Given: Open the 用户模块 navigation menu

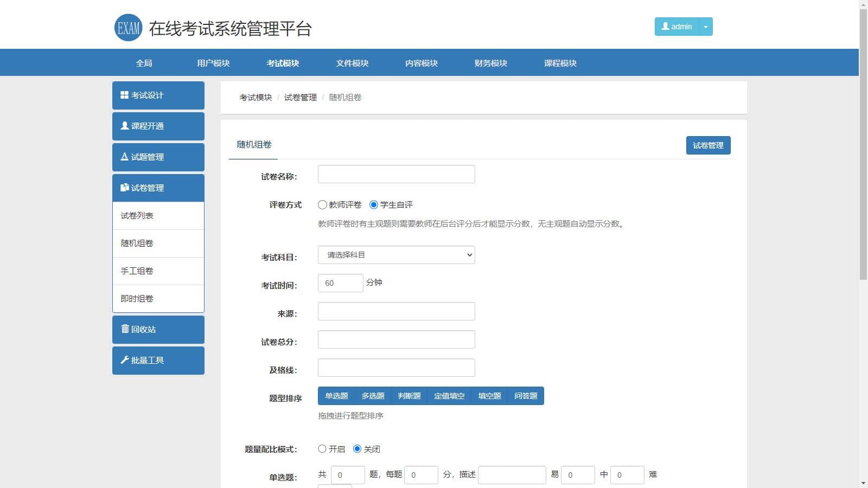Looking at the screenshot, I should click(x=213, y=63).
